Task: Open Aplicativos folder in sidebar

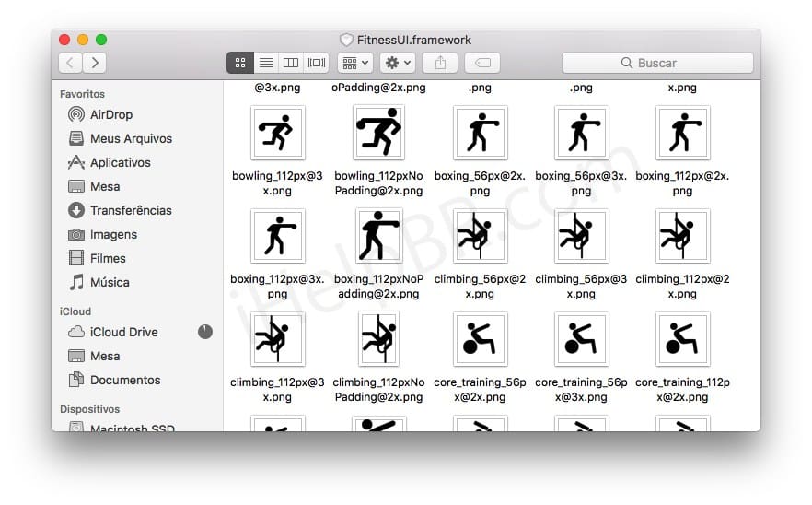Action: [x=120, y=162]
